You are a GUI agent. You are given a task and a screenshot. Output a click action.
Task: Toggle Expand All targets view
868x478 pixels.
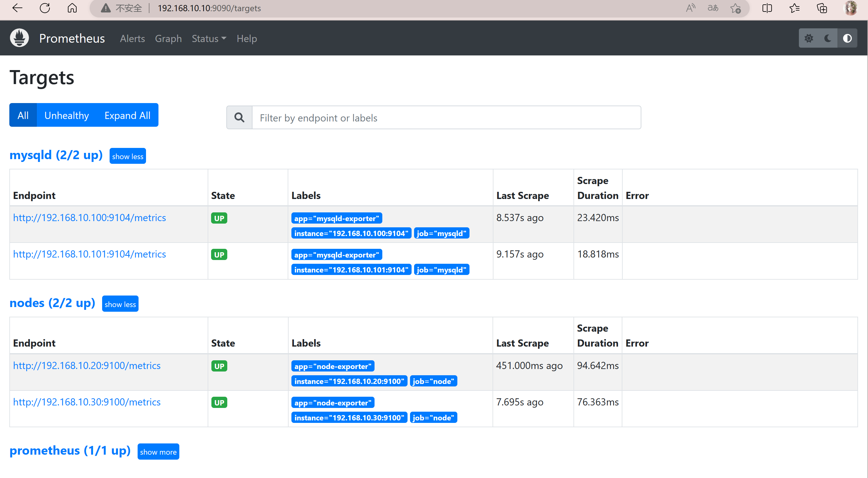click(x=126, y=115)
